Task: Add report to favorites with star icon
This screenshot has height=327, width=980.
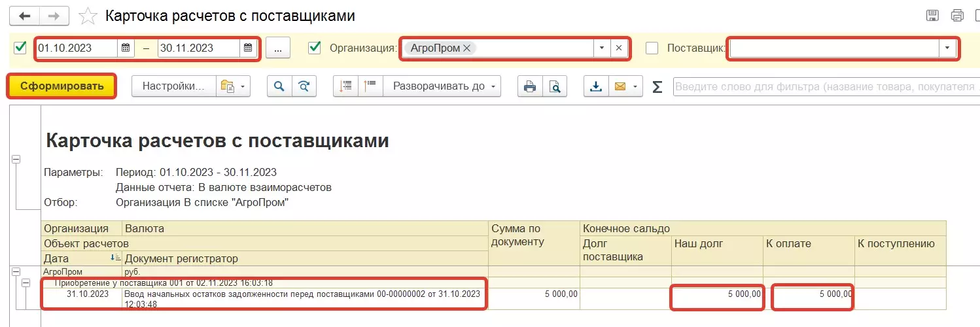Action: click(88, 16)
